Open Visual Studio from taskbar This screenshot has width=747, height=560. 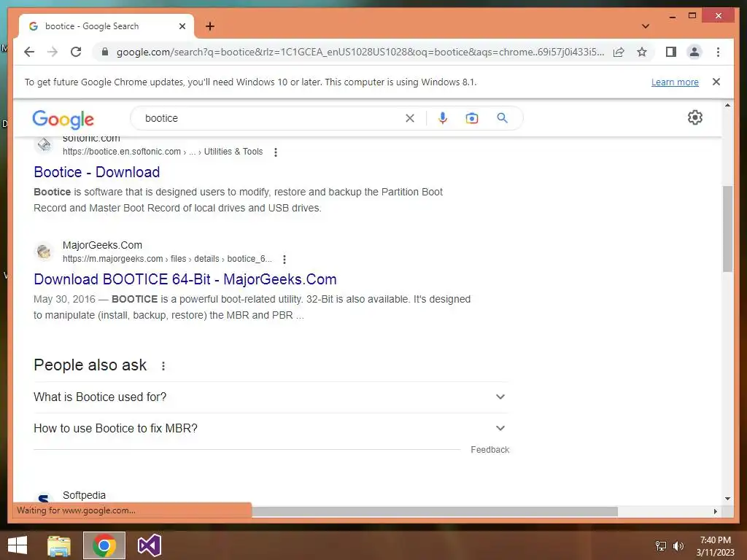pos(149,545)
